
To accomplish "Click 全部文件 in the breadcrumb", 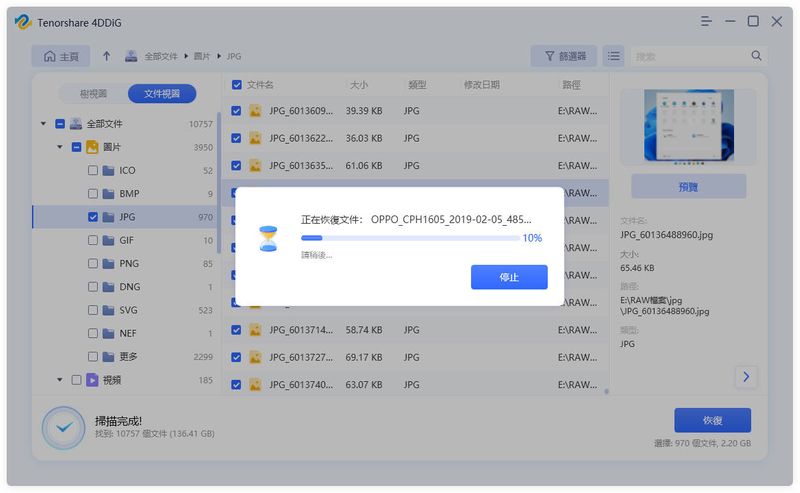I will [160, 57].
